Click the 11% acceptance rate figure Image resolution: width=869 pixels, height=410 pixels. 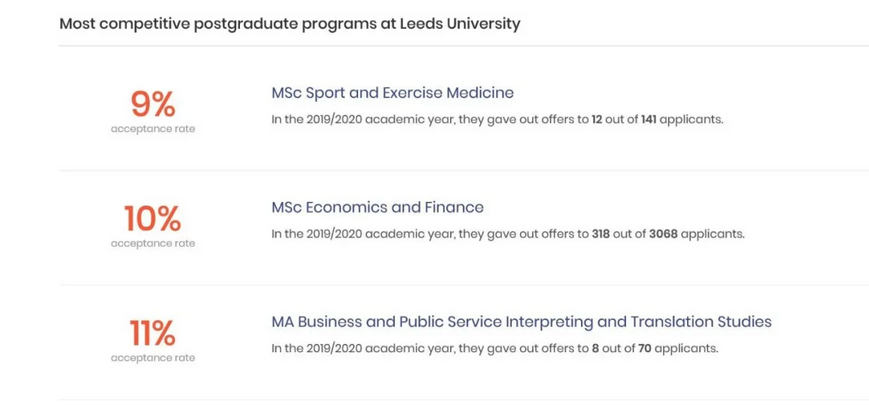(x=153, y=333)
